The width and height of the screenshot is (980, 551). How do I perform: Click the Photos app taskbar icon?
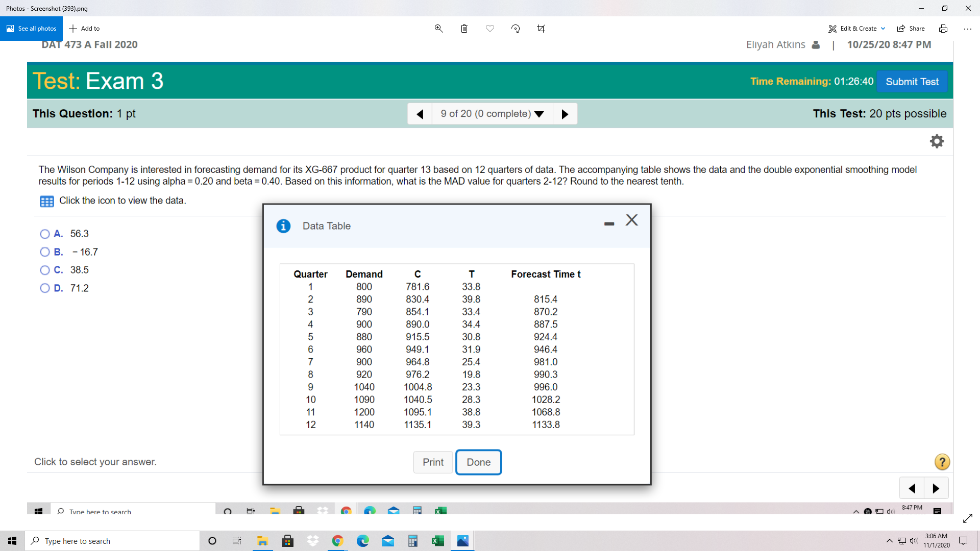[x=462, y=541]
